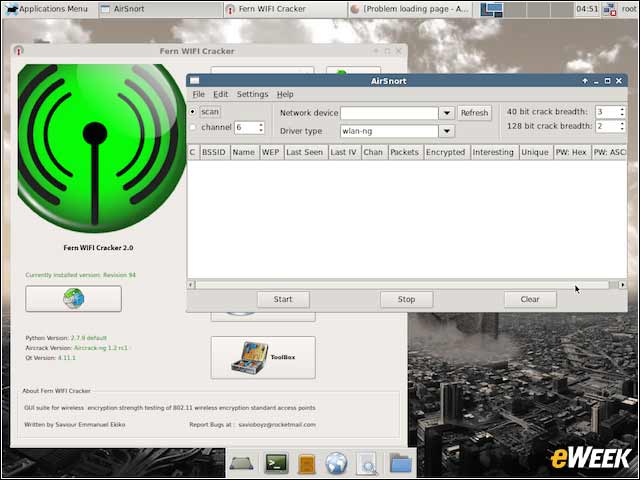Image resolution: width=640 pixels, height=480 pixels.
Task: Sort by the Interesting column header
Action: tap(493, 152)
